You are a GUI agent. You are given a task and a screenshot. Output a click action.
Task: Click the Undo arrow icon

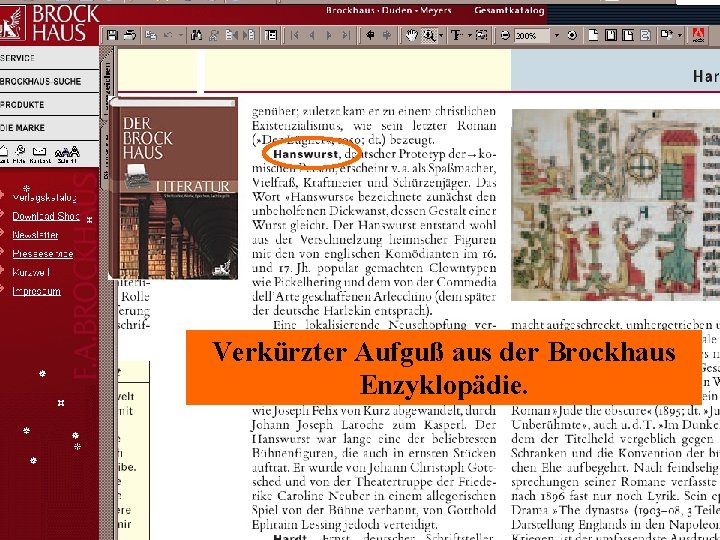point(168,35)
